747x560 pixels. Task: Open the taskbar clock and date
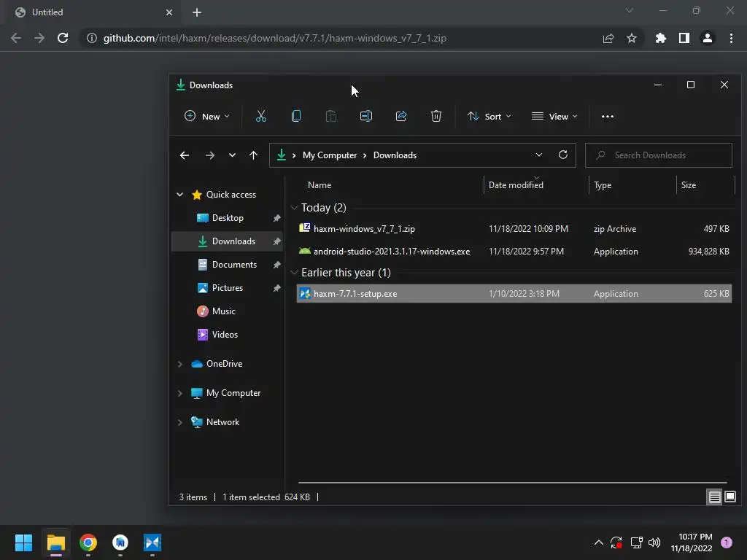(x=692, y=542)
